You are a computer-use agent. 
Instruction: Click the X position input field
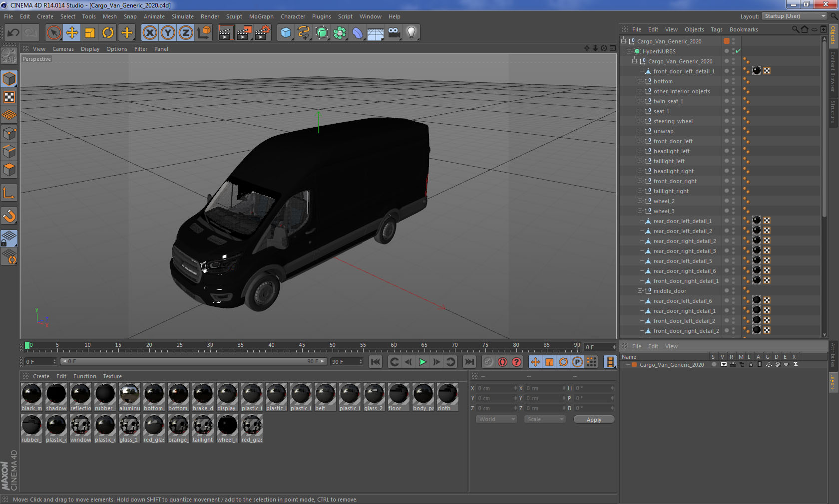pyautogui.click(x=497, y=388)
